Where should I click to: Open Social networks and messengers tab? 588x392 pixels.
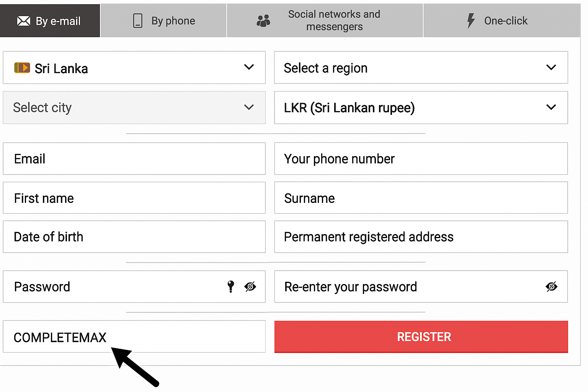[325, 21]
